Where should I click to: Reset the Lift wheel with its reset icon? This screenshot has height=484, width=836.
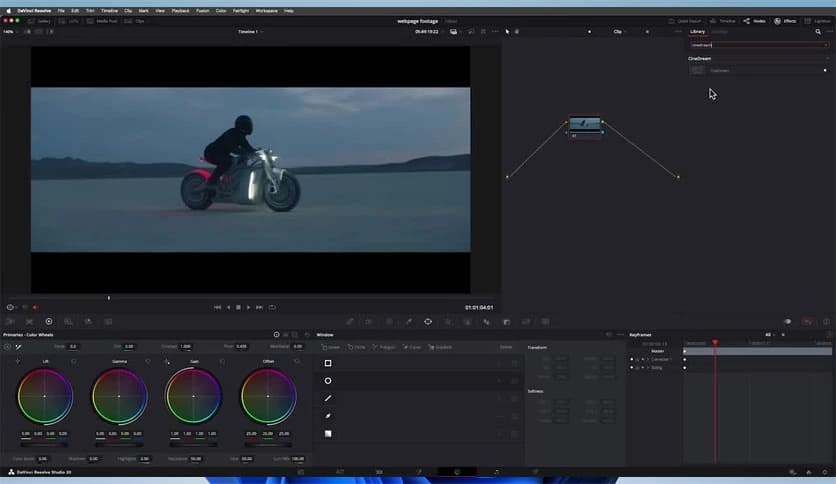coord(74,362)
